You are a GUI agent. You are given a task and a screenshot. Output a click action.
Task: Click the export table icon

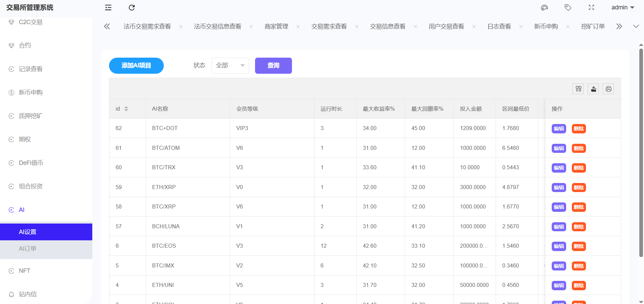click(593, 89)
